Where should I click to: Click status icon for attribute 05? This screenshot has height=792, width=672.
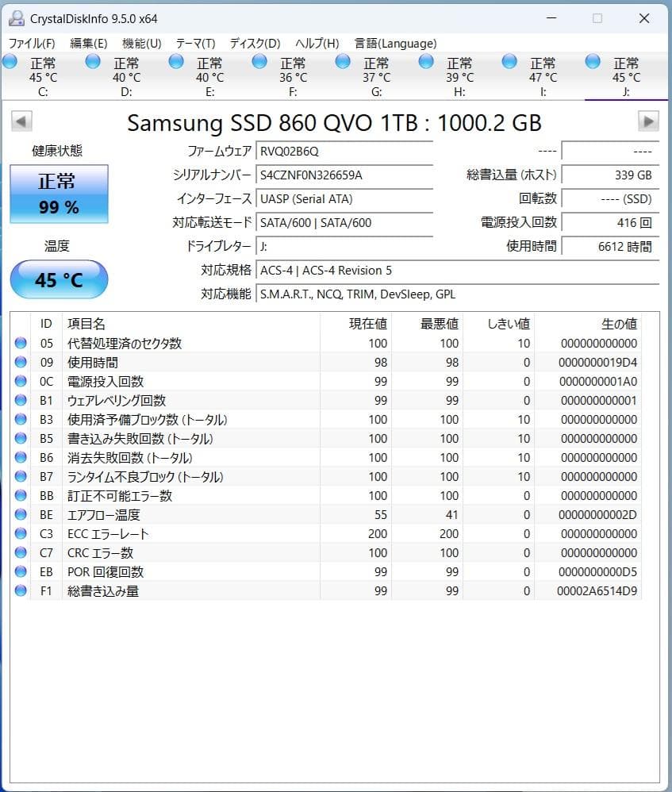21,343
